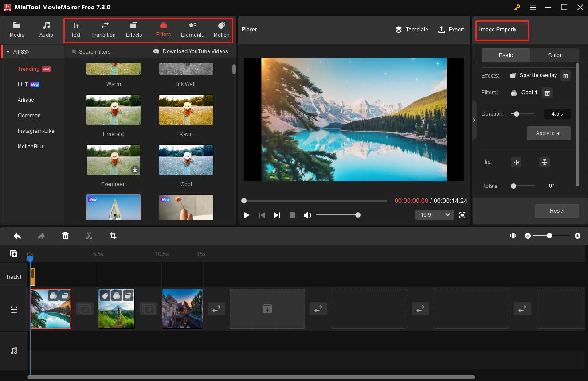
Task: Click the player progress bar
Action: 315,201
